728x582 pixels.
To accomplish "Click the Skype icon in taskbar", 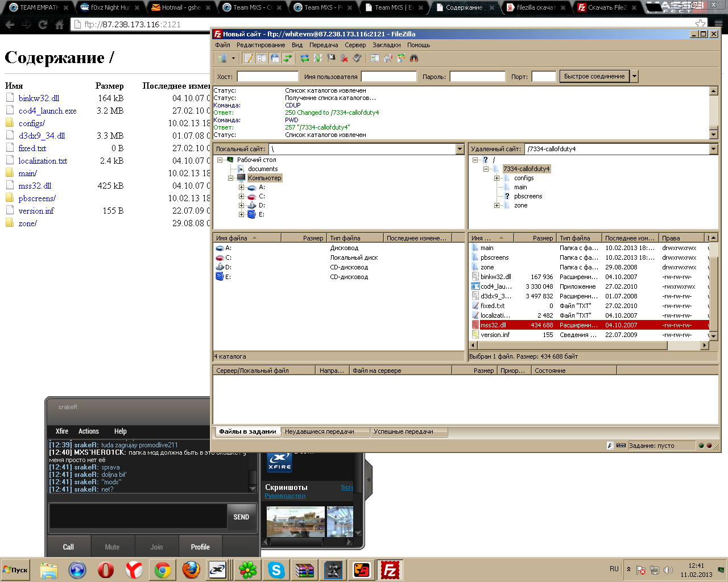I will pos(276,569).
